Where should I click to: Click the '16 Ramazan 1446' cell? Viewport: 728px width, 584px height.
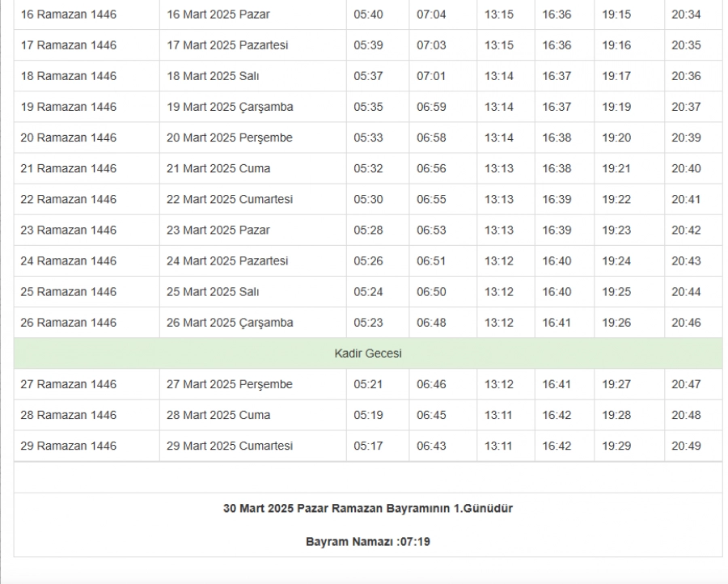tap(68, 15)
